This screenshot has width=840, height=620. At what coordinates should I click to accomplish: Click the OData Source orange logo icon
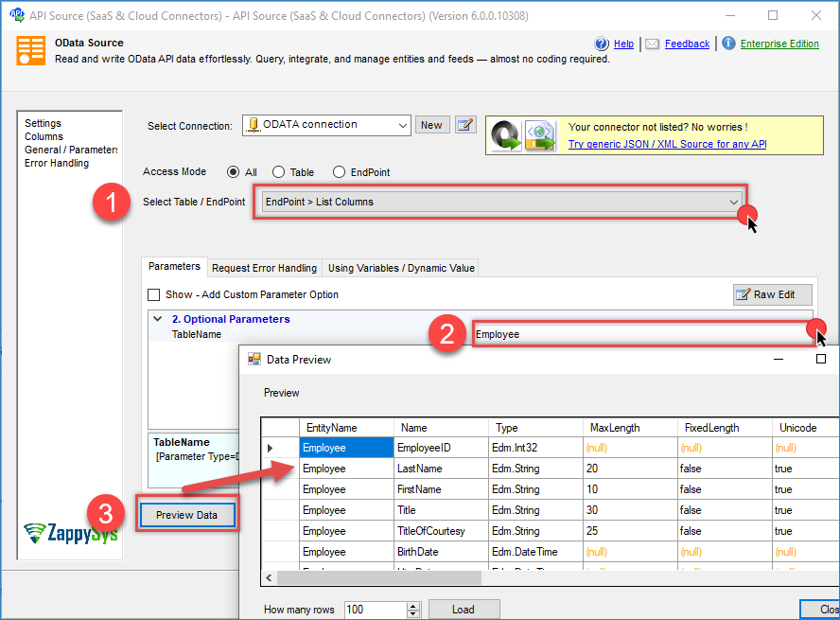[30, 50]
